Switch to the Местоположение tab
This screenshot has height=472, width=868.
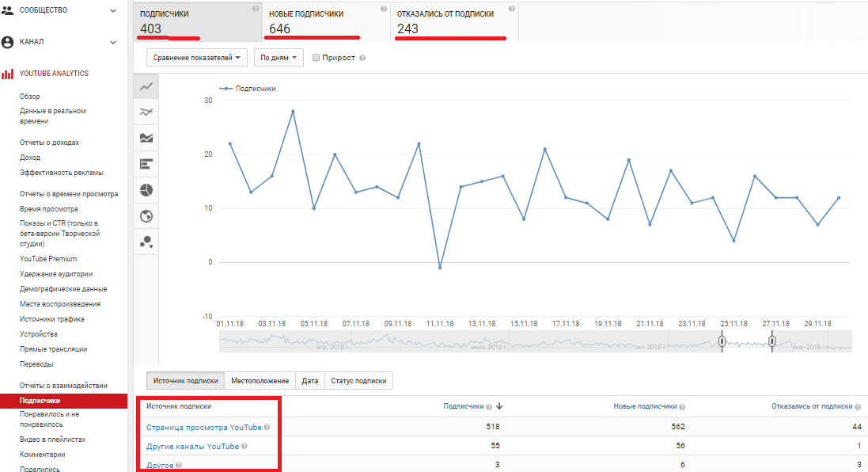coord(260,381)
